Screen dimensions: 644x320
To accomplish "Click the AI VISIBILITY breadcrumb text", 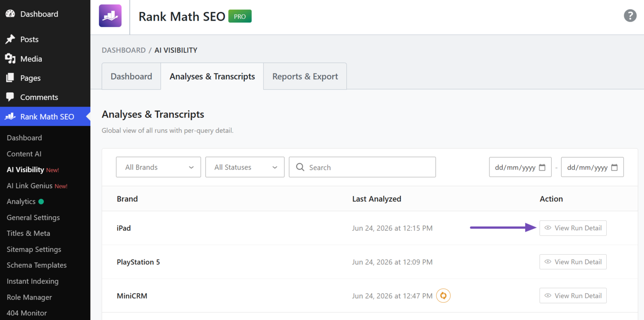I will coord(176,50).
